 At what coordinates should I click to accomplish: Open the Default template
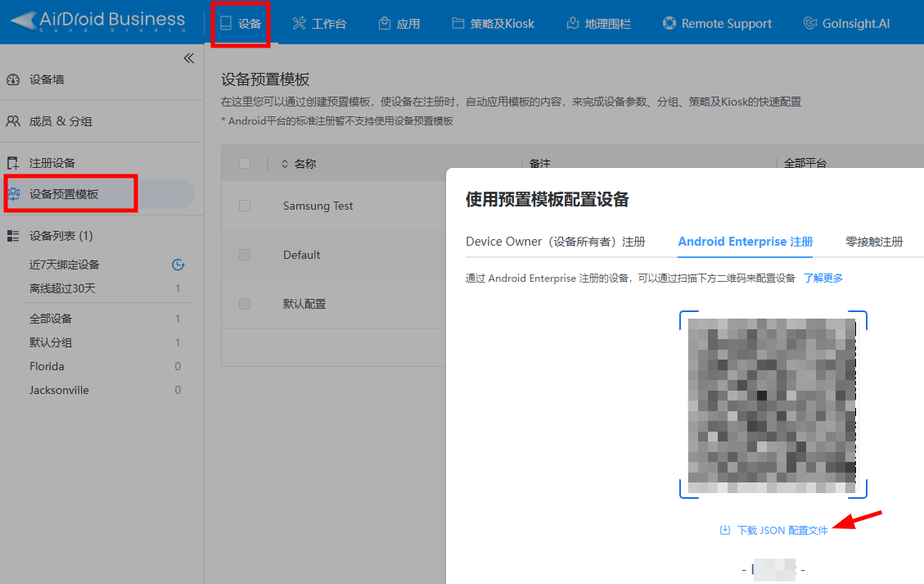point(302,255)
